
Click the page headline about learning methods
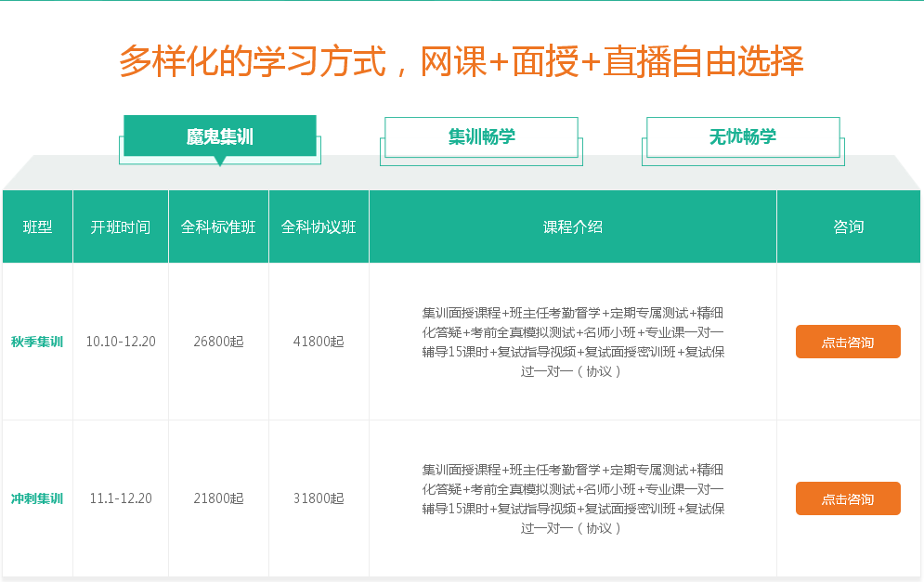[x=462, y=61]
